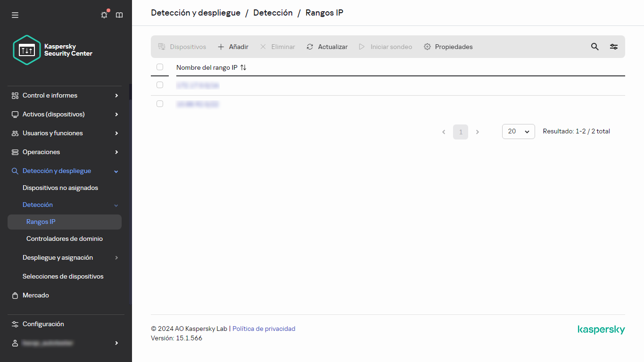Click the Actualizar refresh icon
This screenshot has height=362, width=644.
coord(327,47)
